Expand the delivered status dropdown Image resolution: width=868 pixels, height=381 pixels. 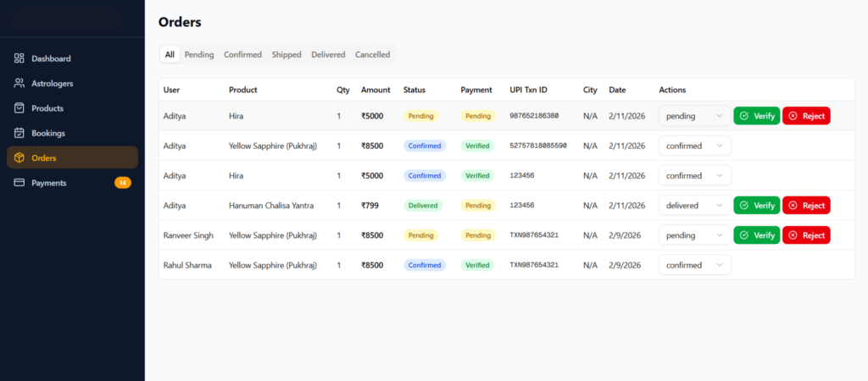coord(694,205)
